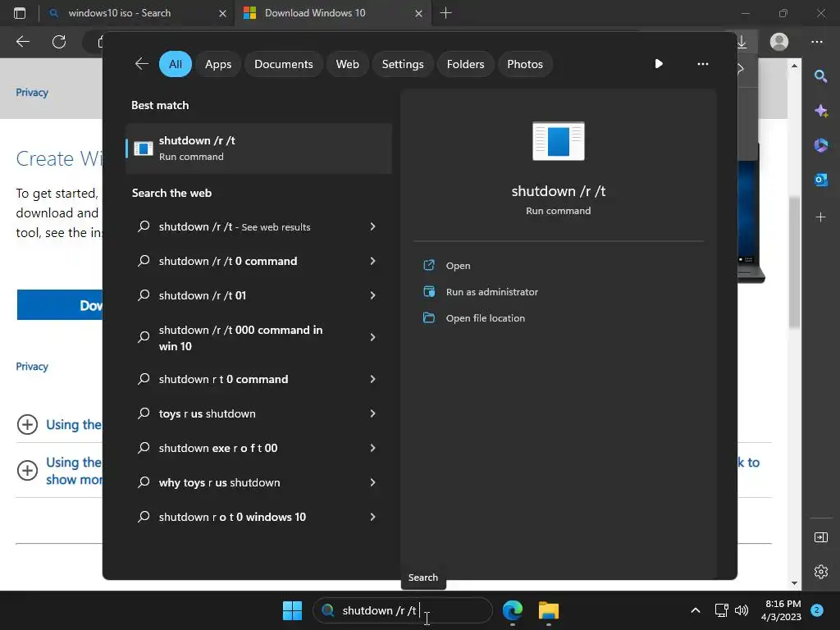This screenshot has height=630, width=840.
Task: Expand 'shutdown r o t 0 windows 10' chevron
Action: point(372,517)
